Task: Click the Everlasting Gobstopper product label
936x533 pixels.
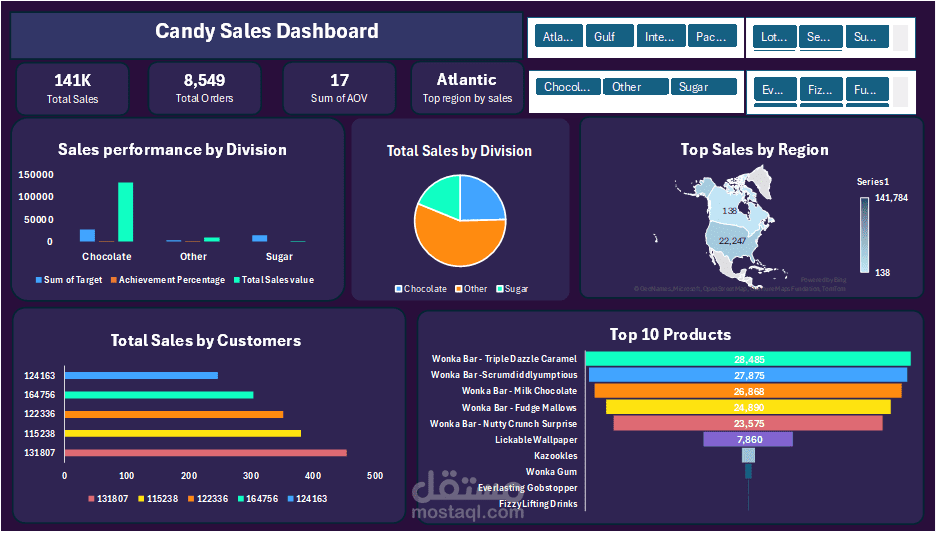Action: (528, 488)
